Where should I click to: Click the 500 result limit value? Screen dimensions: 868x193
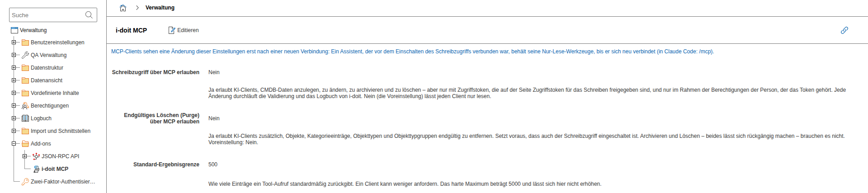point(213,165)
